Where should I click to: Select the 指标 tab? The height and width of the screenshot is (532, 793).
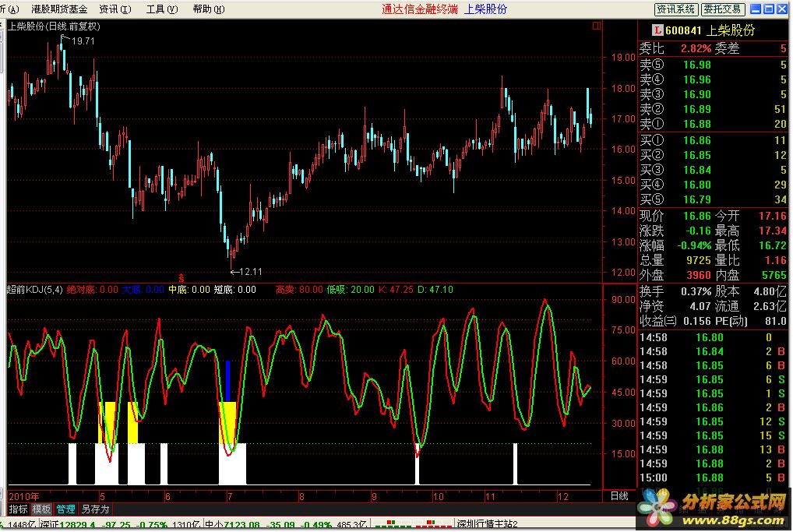pyautogui.click(x=18, y=509)
